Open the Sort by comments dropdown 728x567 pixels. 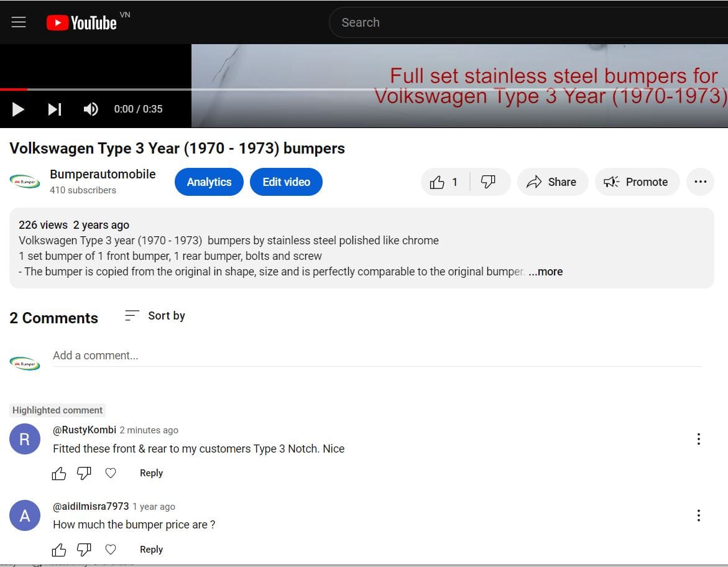point(155,316)
